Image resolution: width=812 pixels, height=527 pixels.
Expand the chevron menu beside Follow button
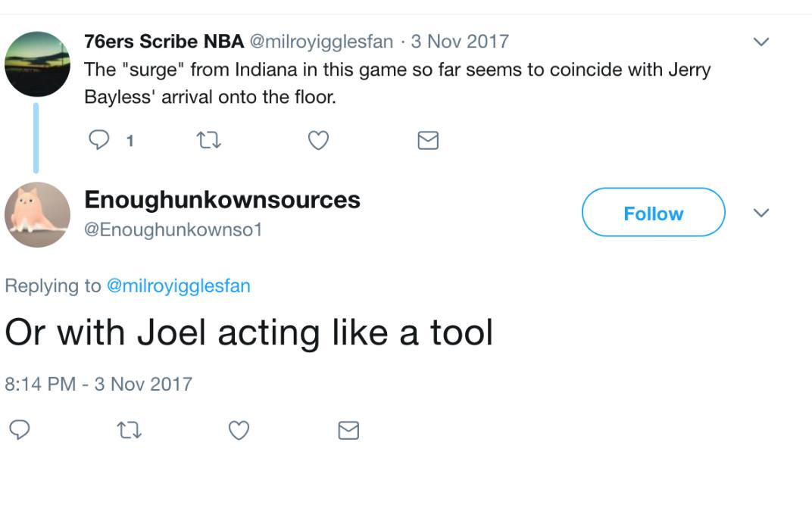click(x=761, y=213)
